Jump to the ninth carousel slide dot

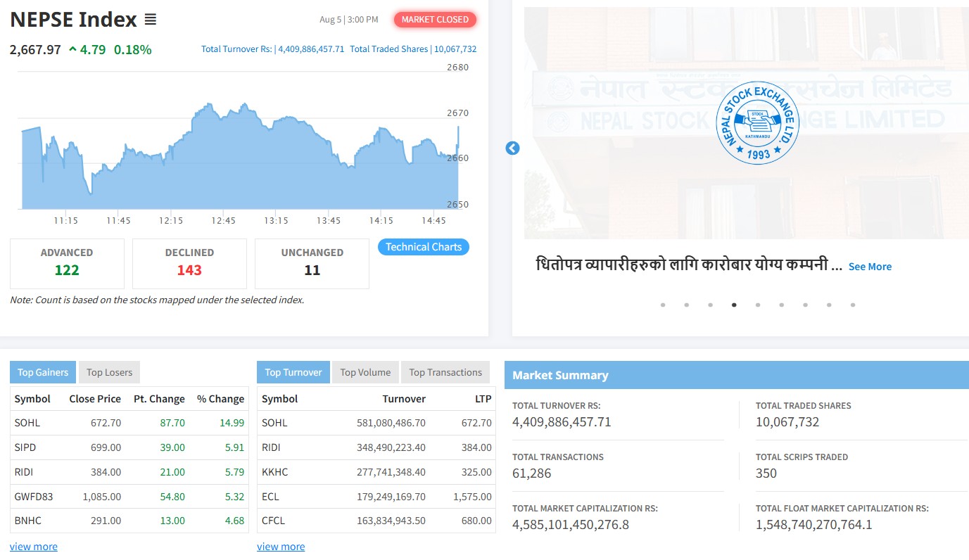click(x=853, y=305)
